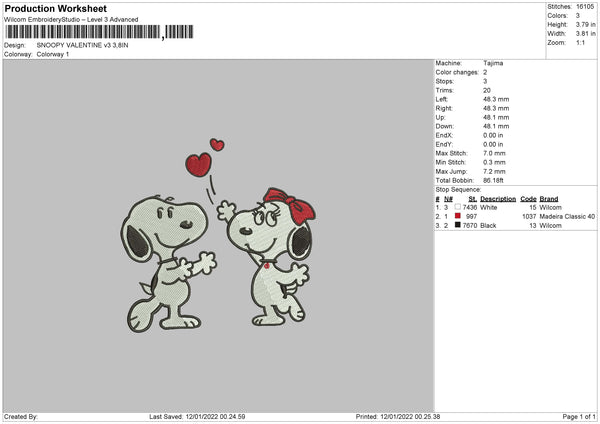The image size is (600, 424).
Task: Click the white thread color swatch
Action: pos(457,207)
